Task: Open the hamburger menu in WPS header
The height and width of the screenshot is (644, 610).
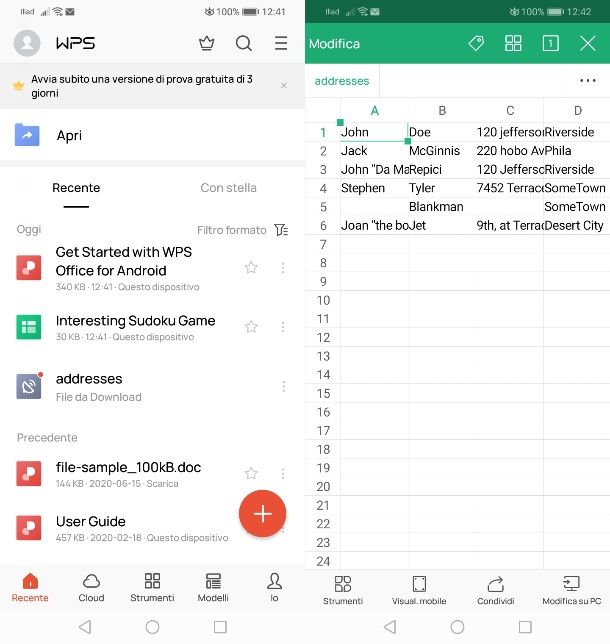Action: click(x=281, y=43)
